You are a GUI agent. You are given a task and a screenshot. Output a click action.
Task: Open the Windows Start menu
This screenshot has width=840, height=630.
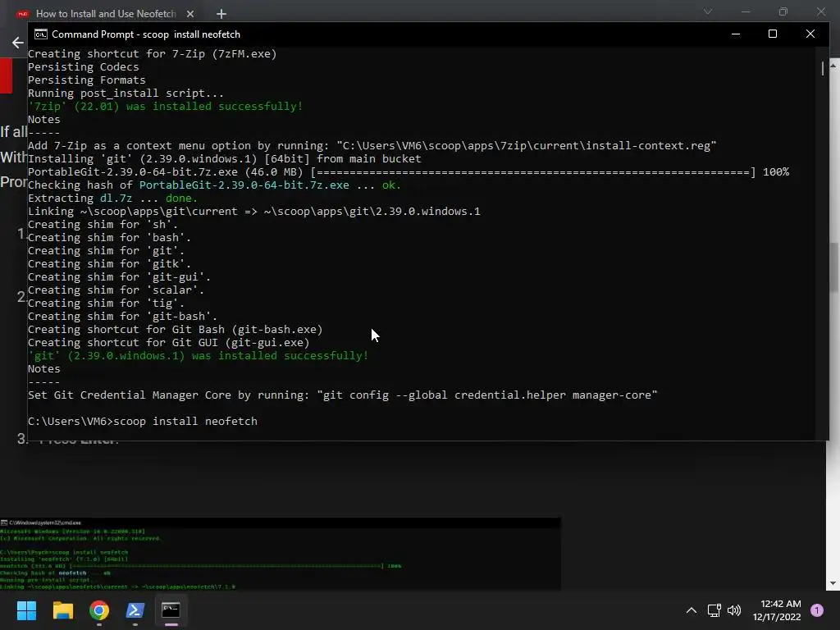tap(26, 609)
